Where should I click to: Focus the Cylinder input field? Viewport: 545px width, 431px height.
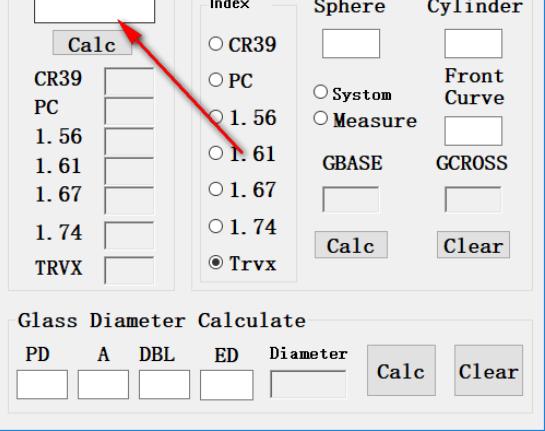(x=473, y=44)
